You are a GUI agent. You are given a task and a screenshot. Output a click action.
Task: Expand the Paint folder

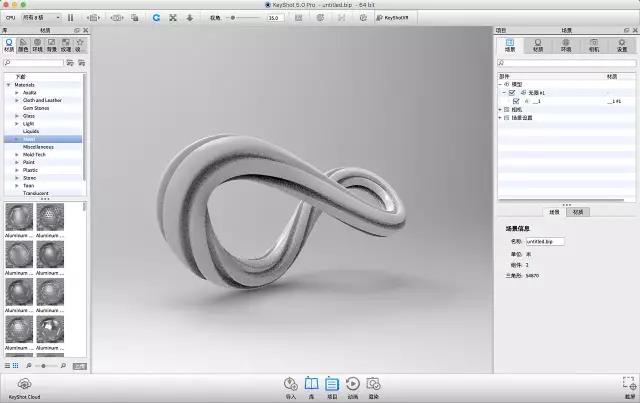click(17, 163)
